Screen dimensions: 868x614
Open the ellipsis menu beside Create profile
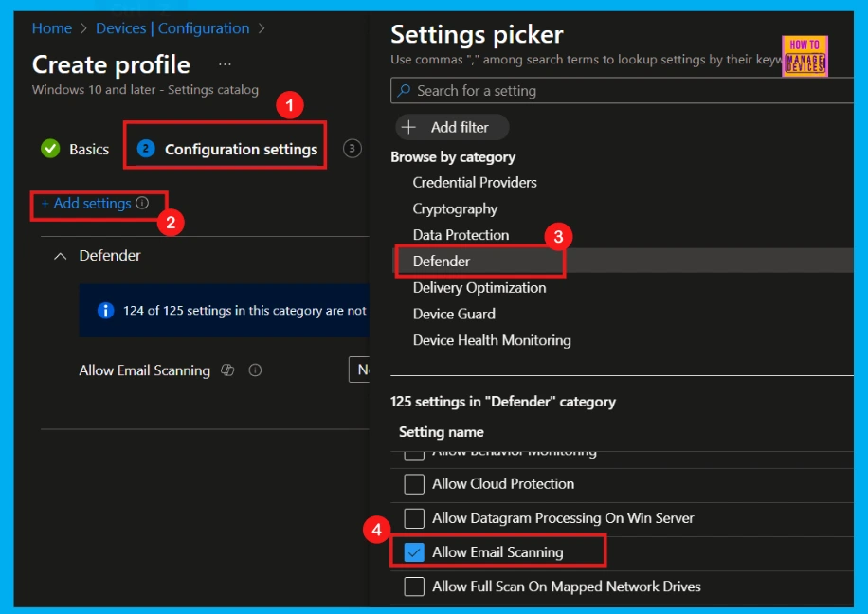[225, 64]
